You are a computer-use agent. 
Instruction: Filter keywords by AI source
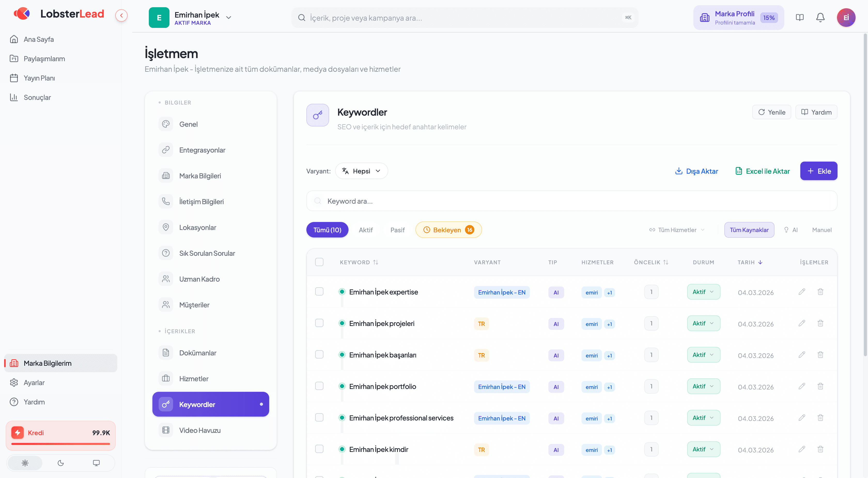791,230
